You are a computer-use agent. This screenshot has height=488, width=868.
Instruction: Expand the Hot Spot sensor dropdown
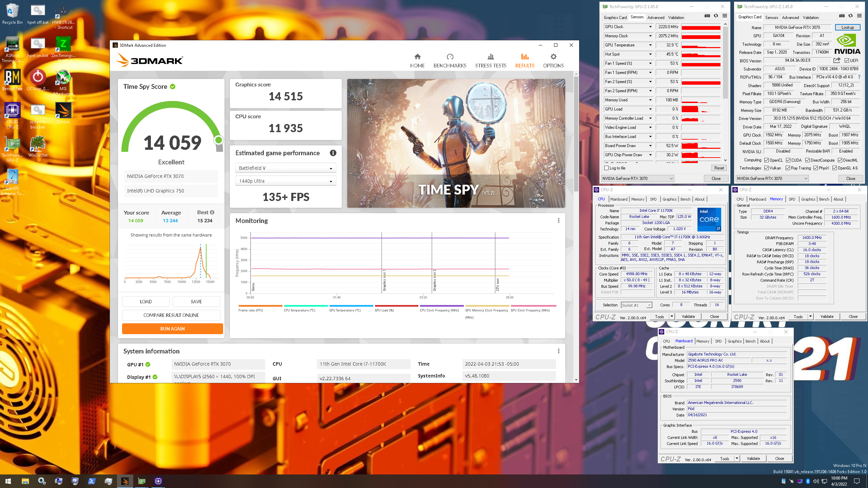[650, 54]
